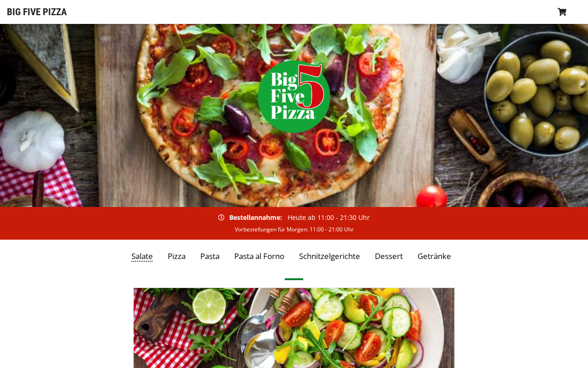Open the salad category photo

tap(294, 328)
